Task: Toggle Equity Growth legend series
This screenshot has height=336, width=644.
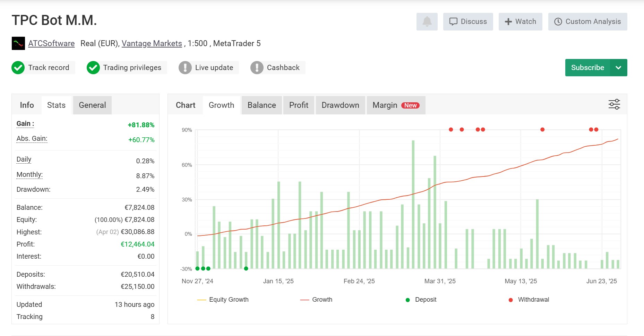Action: pos(223,300)
